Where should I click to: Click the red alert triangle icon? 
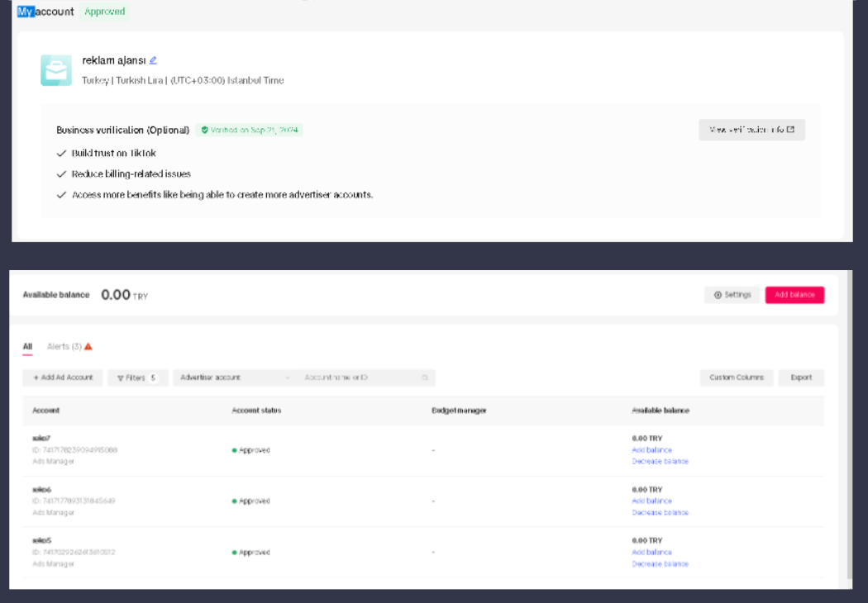click(x=88, y=346)
